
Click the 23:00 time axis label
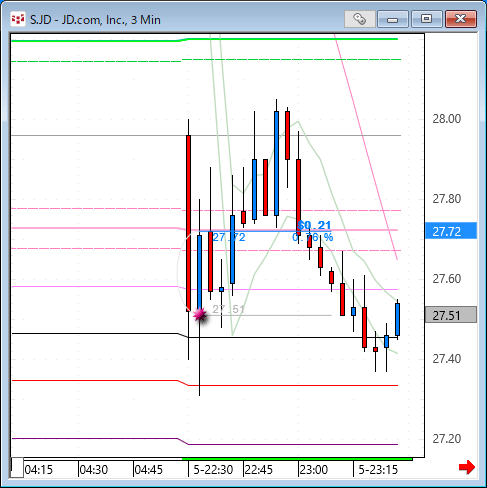pos(314,470)
